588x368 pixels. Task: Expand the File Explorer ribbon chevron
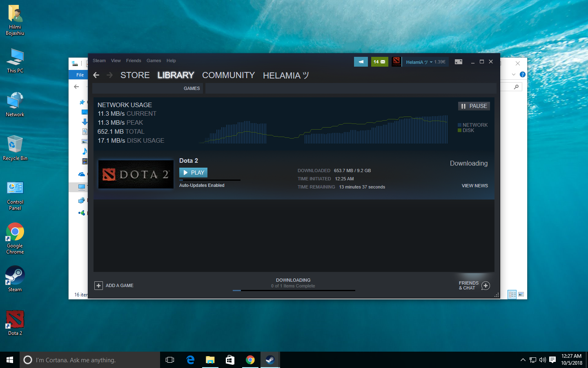pos(514,74)
